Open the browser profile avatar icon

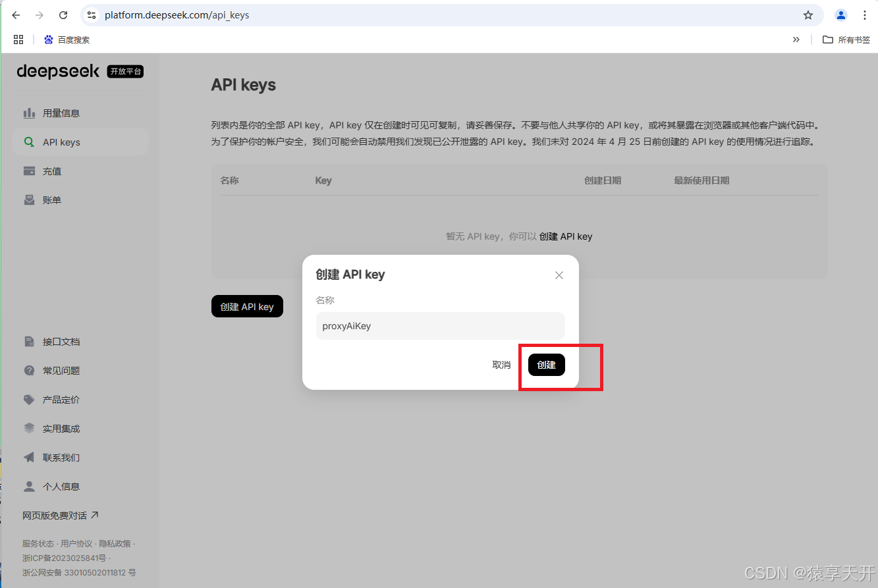[840, 14]
